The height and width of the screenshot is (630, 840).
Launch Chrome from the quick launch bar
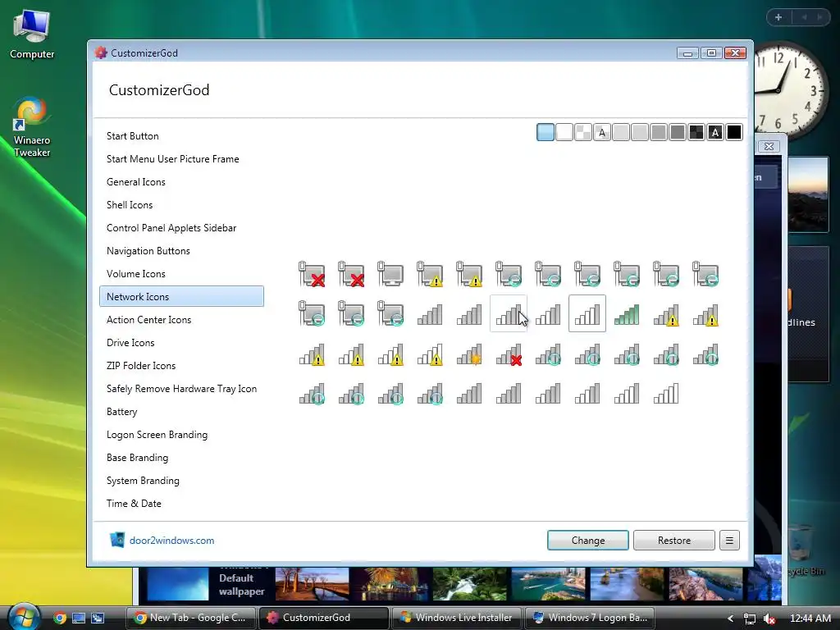coord(60,618)
